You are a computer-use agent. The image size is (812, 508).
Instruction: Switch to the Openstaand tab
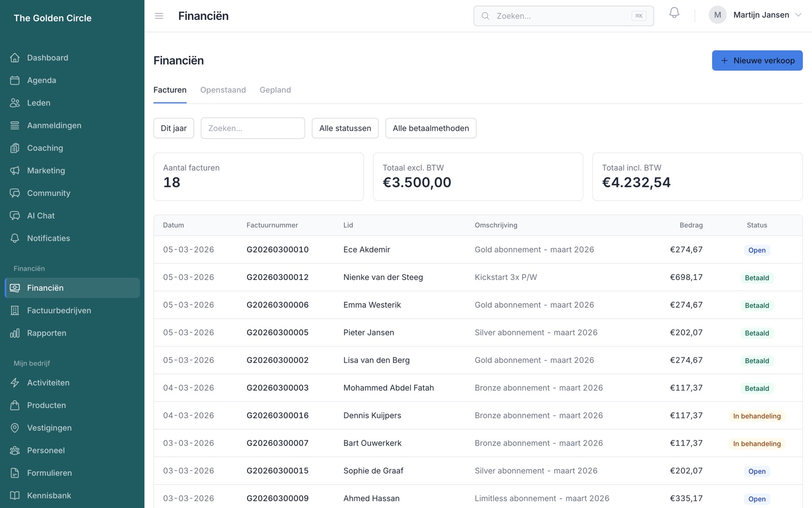coord(223,90)
